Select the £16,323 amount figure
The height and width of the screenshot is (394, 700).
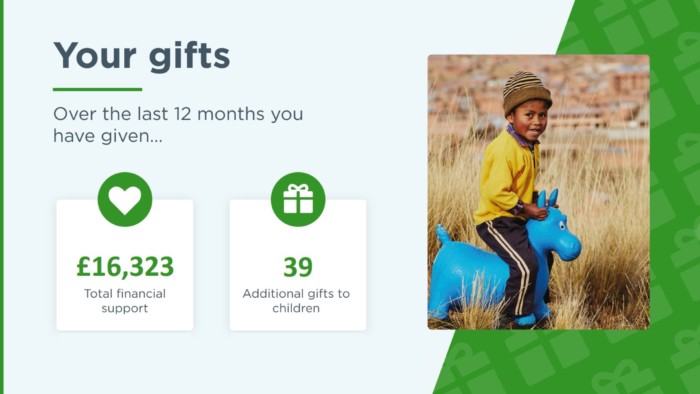[x=125, y=266]
